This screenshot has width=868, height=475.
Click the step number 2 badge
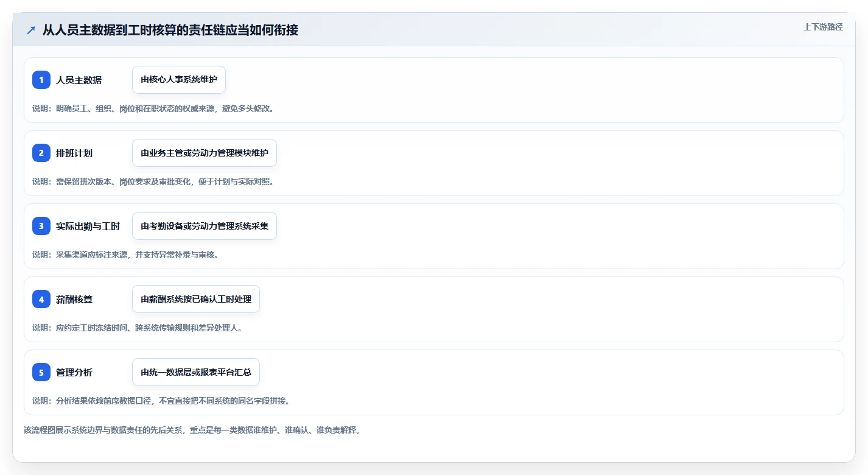pos(41,153)
